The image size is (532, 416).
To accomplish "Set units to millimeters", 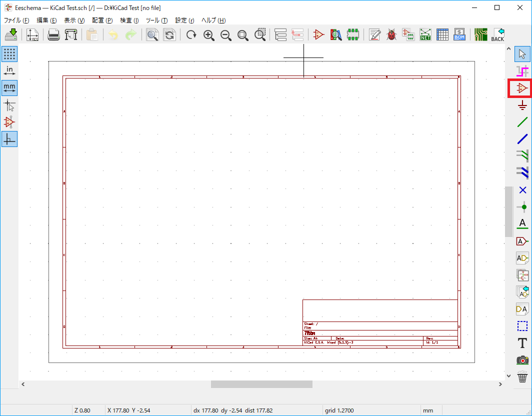I will 9,88.
